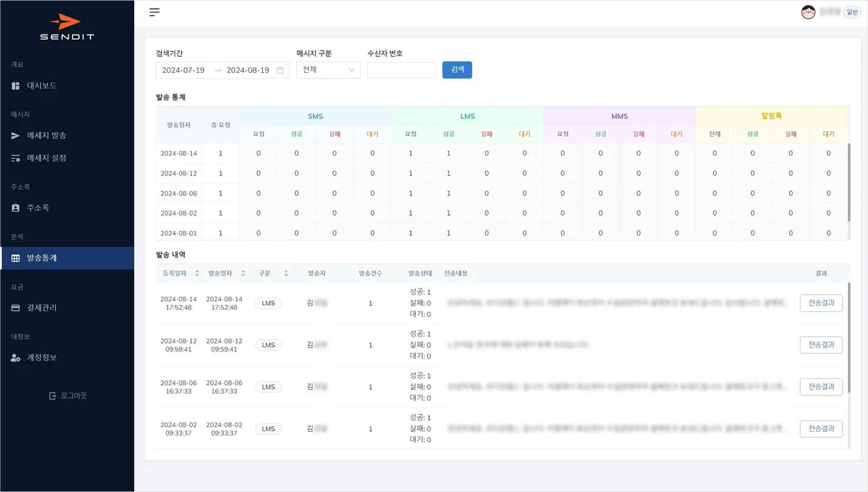868x492 pixels.
Task: Click the 발송 내역 section title
Action: pyautogui.click(x=171, y=255)
